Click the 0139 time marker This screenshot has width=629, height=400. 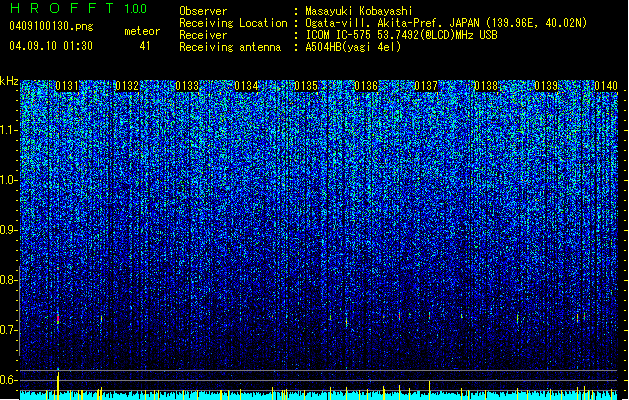546,86
